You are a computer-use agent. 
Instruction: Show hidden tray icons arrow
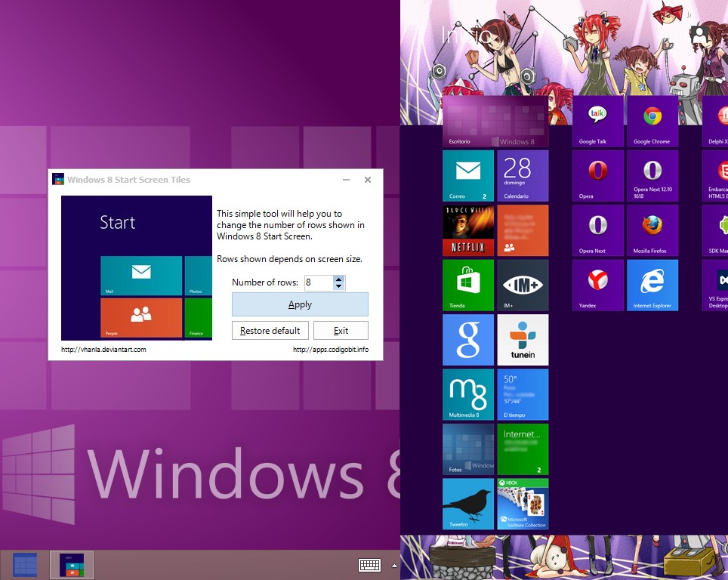394,566
